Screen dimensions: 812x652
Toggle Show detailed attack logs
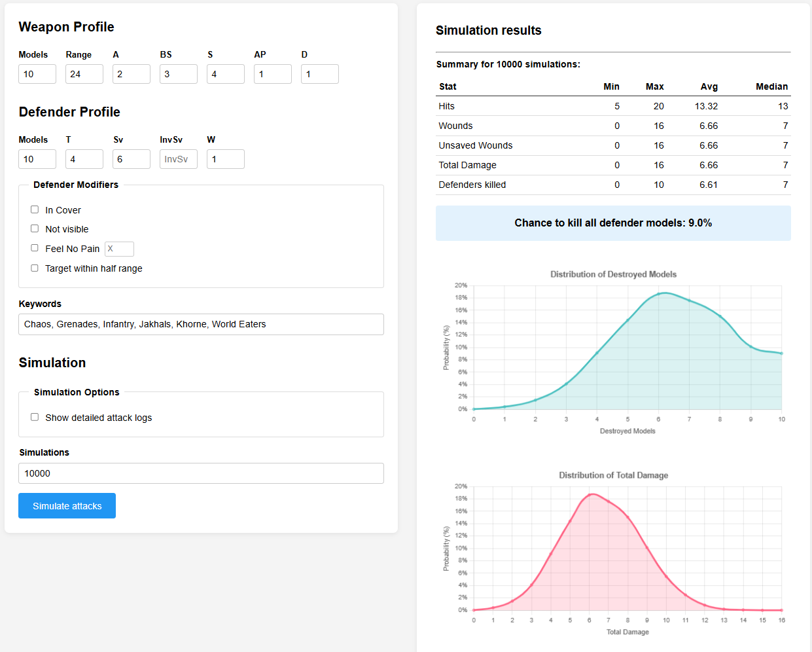point(35,417)
